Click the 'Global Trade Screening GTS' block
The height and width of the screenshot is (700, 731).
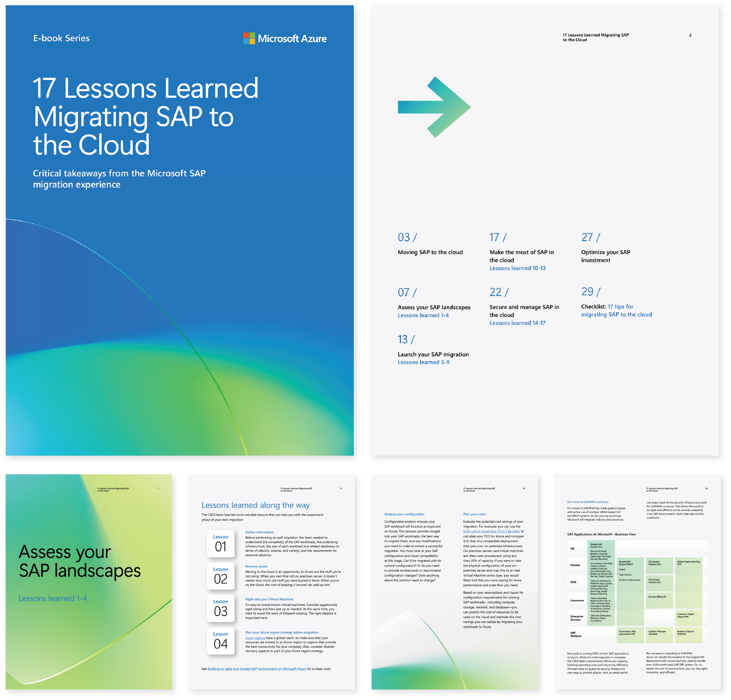click(689, 583)
